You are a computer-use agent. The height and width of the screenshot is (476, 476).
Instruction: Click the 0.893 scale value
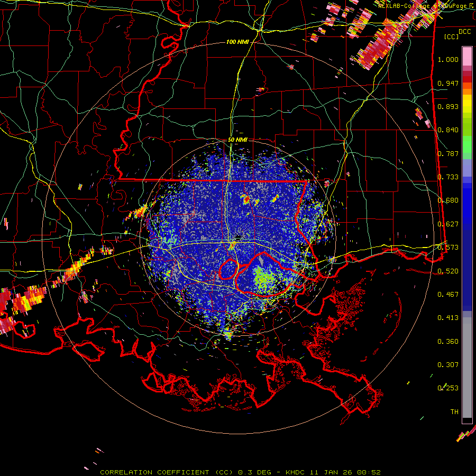coord(448,106)
